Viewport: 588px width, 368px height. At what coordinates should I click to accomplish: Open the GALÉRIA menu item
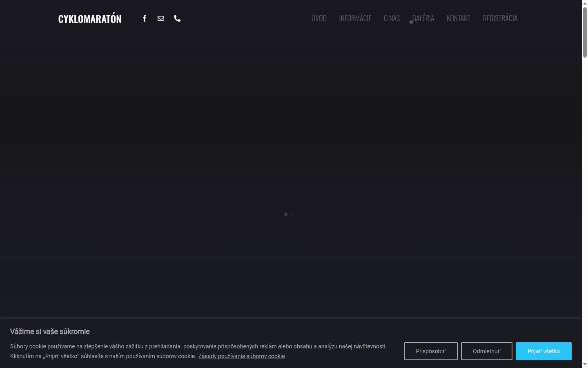(x=423, y=18)
